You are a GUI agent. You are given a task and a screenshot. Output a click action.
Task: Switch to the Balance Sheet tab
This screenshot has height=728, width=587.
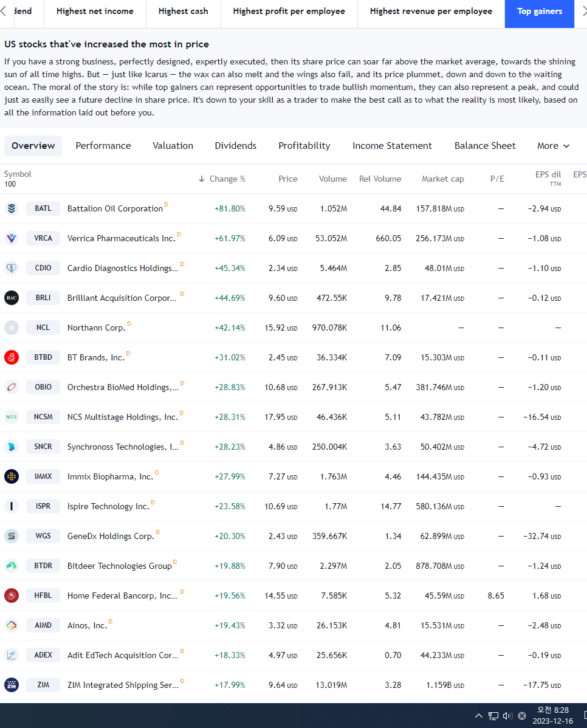point(485,146)
